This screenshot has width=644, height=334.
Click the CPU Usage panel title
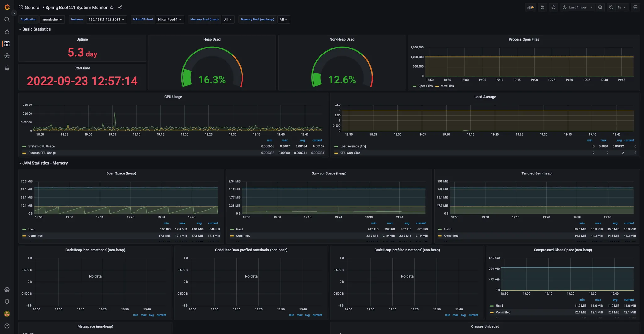[173, 97]
